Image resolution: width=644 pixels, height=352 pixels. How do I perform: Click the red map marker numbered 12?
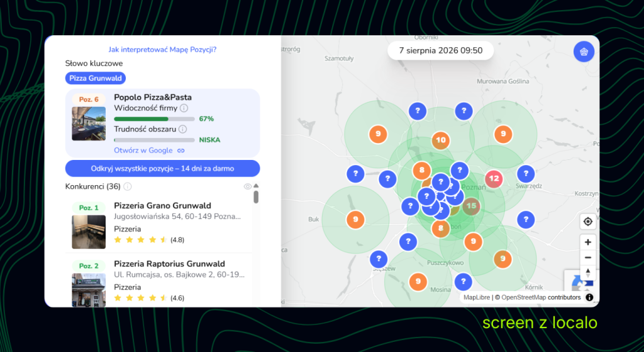494,179
